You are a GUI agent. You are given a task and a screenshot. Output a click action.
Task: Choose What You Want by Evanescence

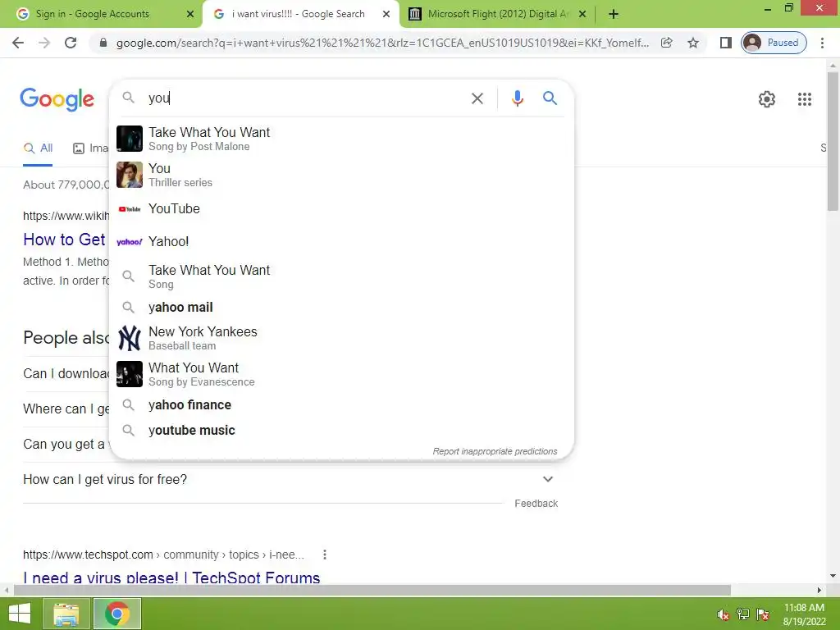pos(342,374)
